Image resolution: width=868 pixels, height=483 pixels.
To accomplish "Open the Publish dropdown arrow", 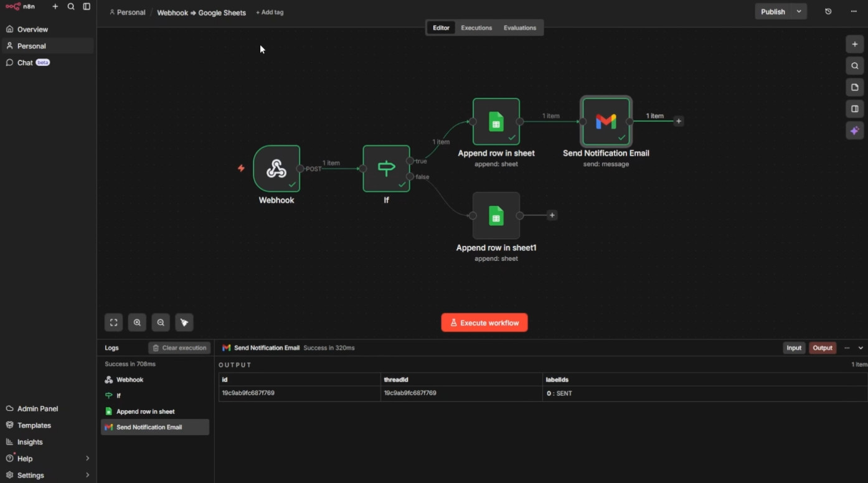I will tap(799, 12).
